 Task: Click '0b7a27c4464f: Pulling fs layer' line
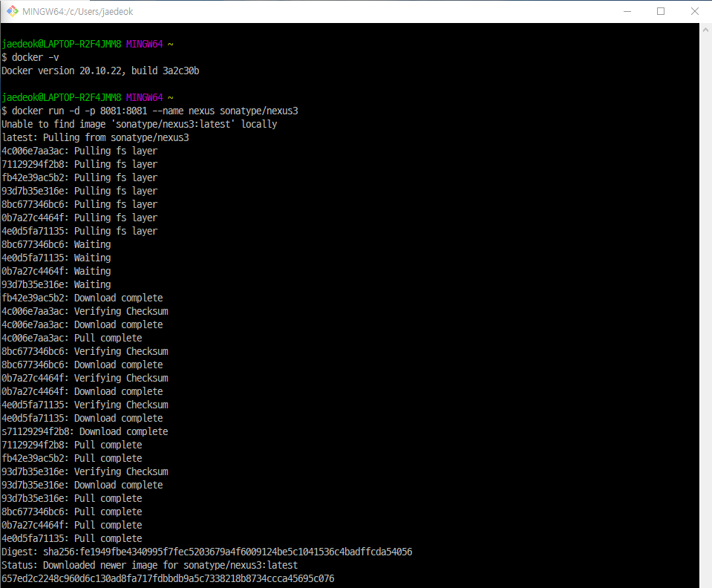coord(79,218)
